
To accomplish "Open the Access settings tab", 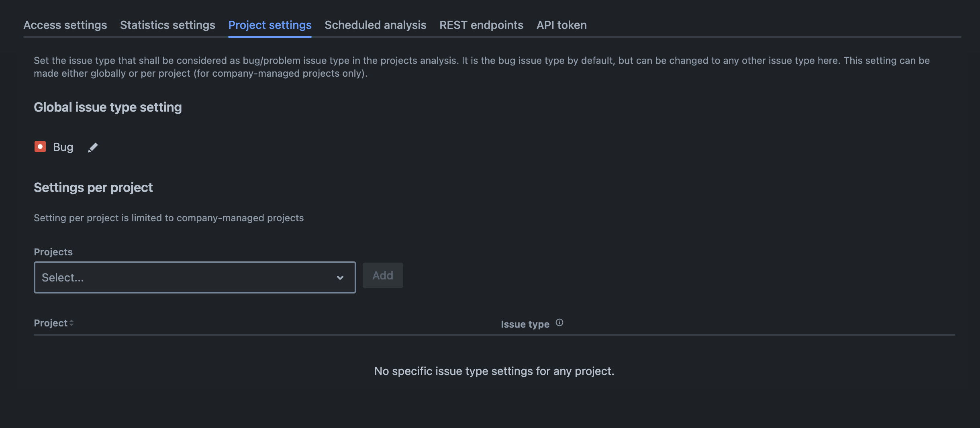I will [x=65, y=25].
